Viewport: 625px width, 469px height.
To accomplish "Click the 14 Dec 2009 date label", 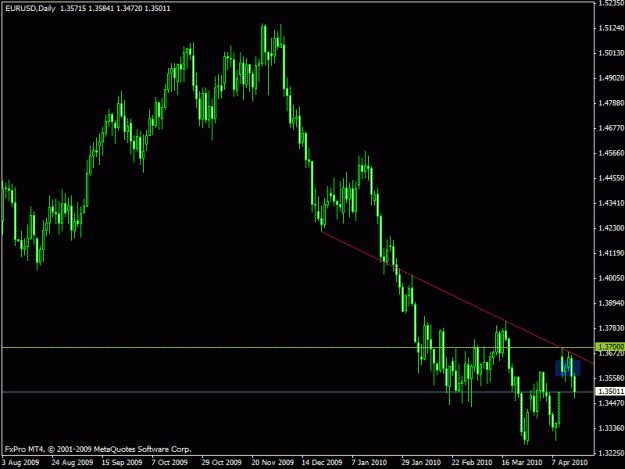I will [322, 462].
